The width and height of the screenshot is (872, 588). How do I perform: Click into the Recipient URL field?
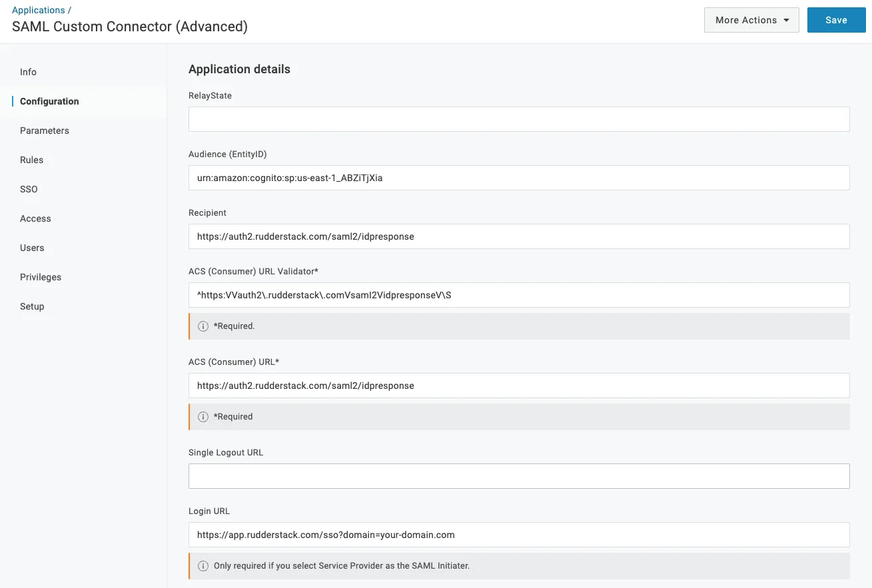[x=519, y=236]
